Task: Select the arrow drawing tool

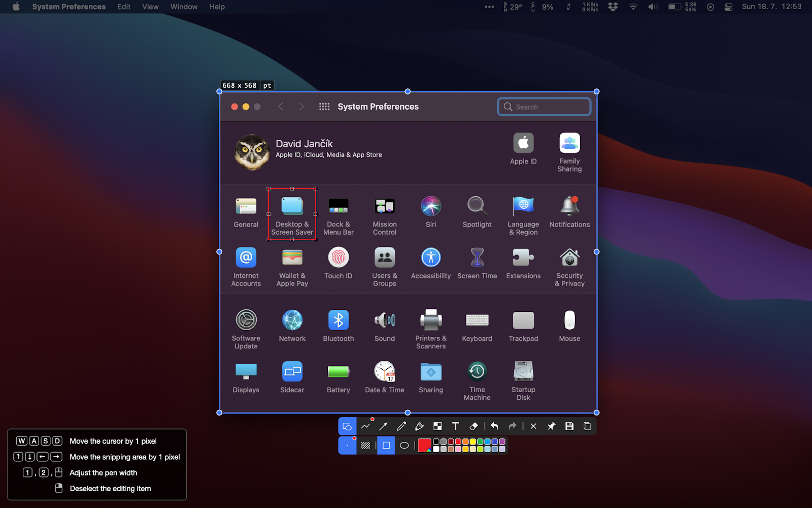Action: [x=383, y=426]
